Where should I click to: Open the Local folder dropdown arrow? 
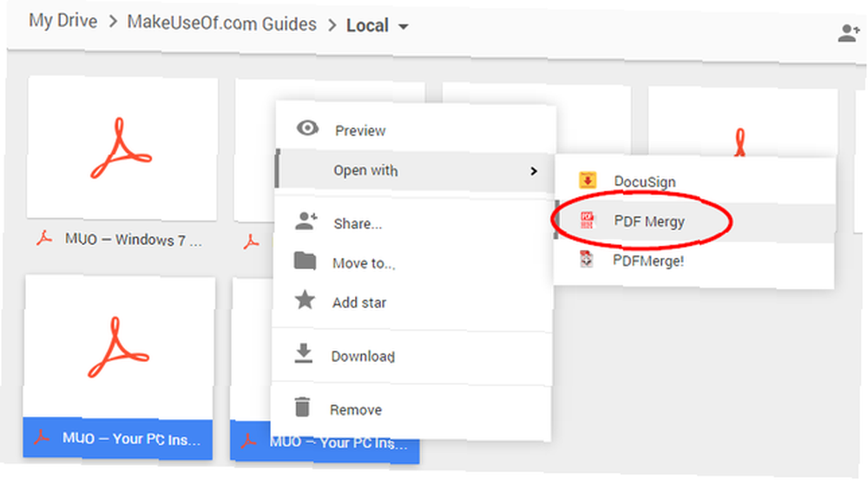(403, 27)
